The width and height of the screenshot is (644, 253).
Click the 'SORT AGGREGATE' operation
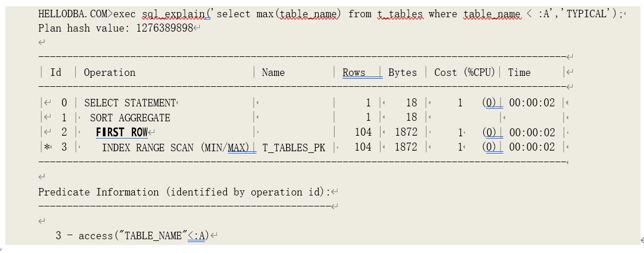[x=130, y=118]
